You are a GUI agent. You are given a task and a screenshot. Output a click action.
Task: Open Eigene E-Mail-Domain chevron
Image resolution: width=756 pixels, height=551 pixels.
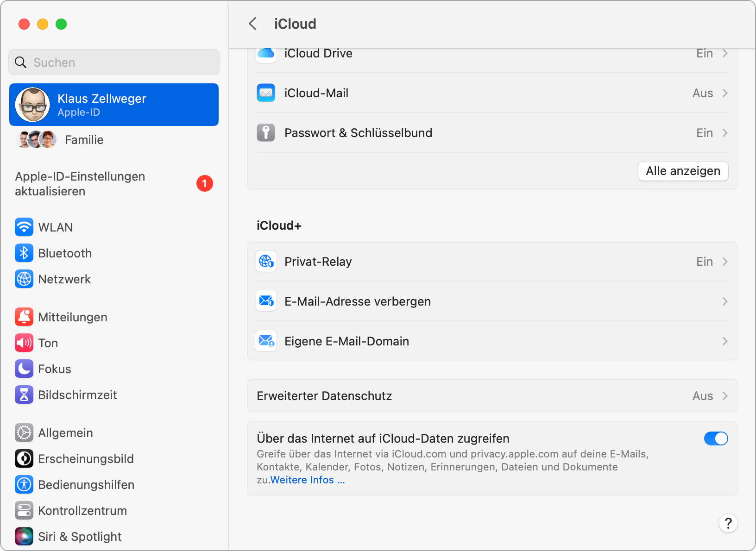tap(725, 341)
